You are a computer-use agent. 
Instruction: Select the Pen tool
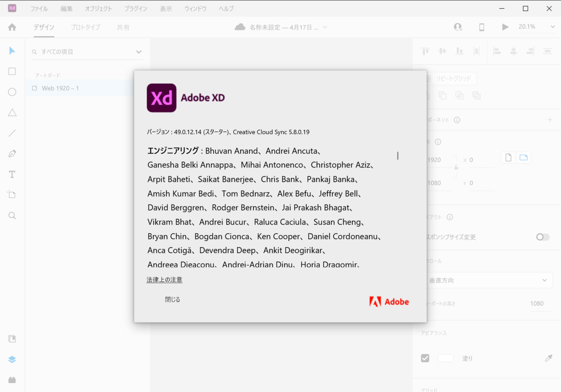12,153
